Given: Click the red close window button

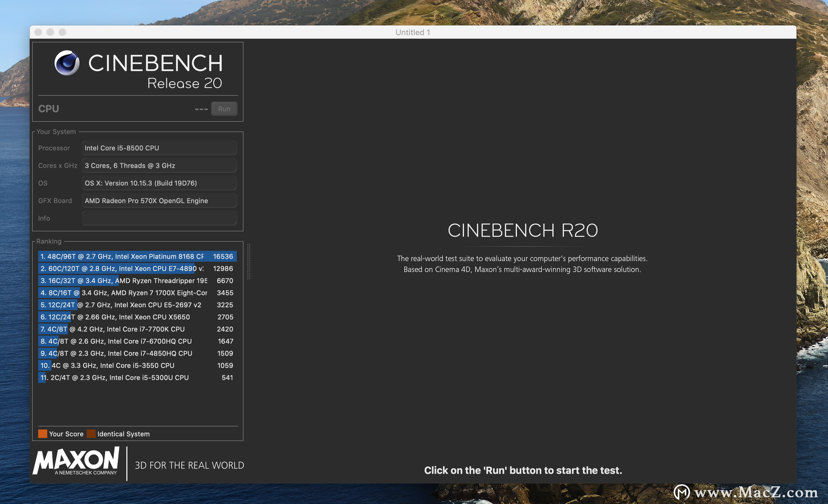Looking at the screenshot, I should tap(38, 32).
